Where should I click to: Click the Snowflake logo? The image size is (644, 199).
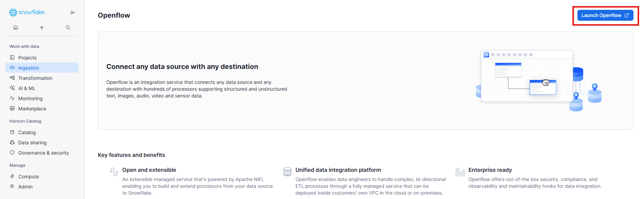tap(27, 13)
